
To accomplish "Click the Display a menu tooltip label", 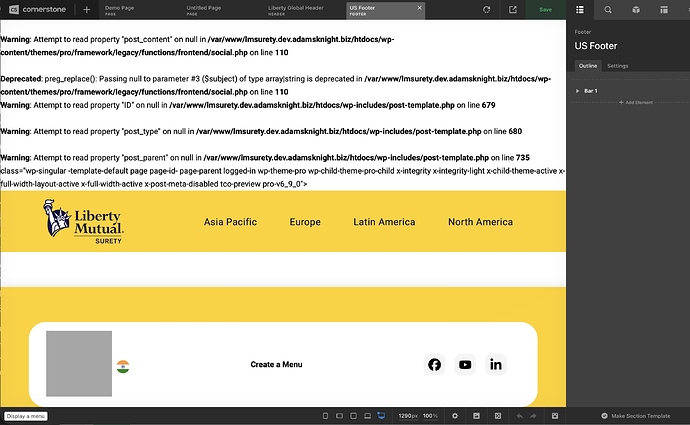I will tap(26, 416).
